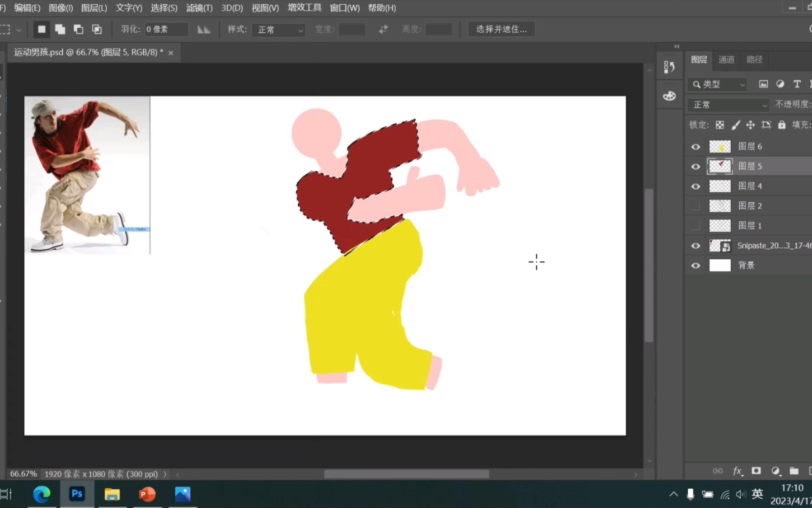Lock all padlock icon
The image size is (812, 508).
coord(781,125)
